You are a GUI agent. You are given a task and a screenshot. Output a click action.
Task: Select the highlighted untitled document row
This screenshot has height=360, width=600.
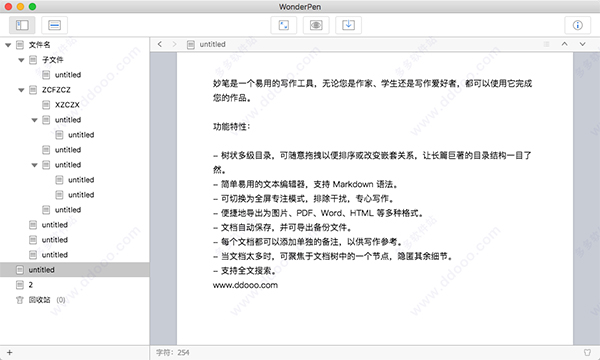(x=75, y=270)
